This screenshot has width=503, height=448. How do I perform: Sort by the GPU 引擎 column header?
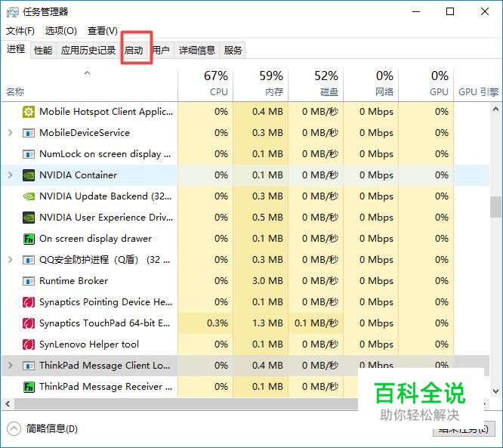(x=478, y=85)
